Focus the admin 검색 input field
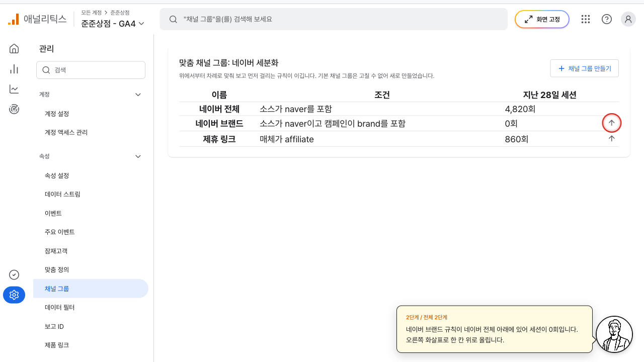The image size is (644, 362). (x=91, y=70)
